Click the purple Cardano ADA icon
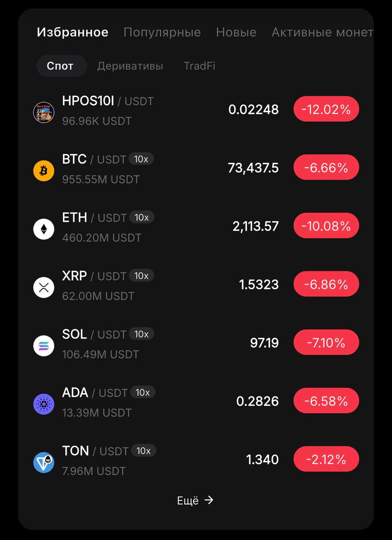 click(44, 404)
